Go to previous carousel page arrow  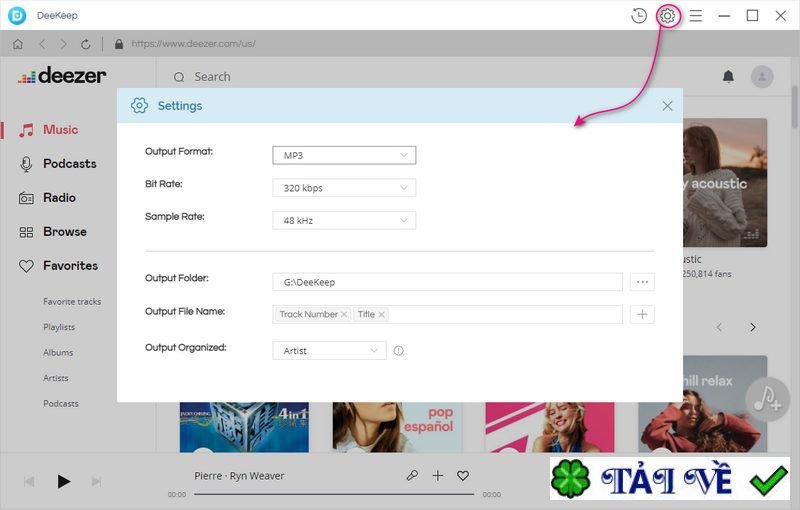(x=719, y=327)
